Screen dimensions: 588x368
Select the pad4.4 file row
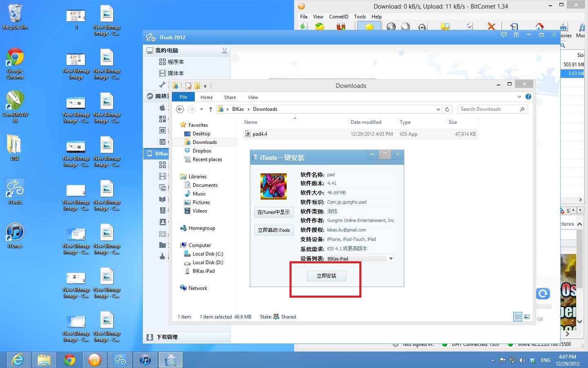(360, 134)
